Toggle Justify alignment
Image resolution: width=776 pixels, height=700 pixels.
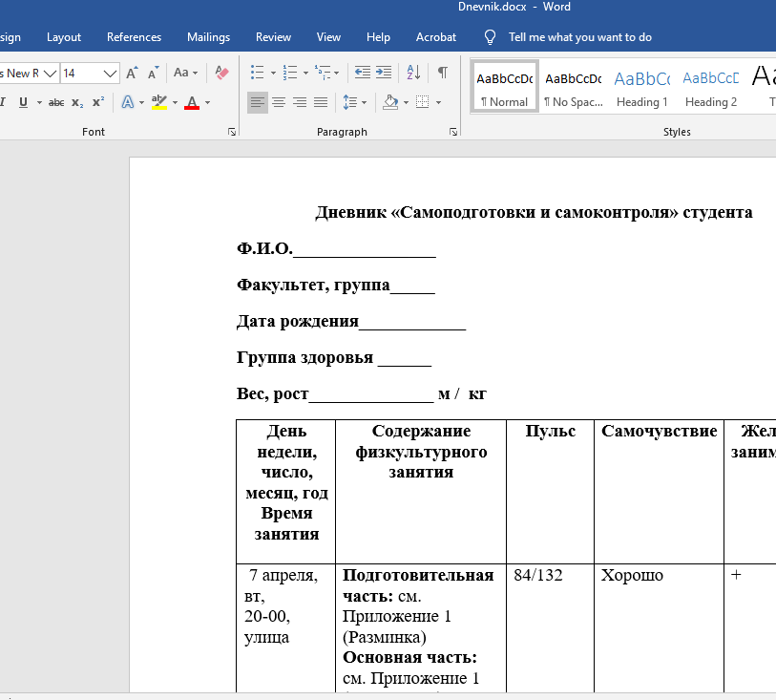tap(321, 102)
